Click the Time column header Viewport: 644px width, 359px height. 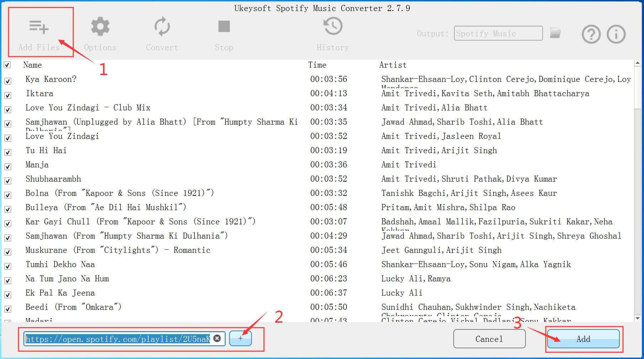click(317, 65)
